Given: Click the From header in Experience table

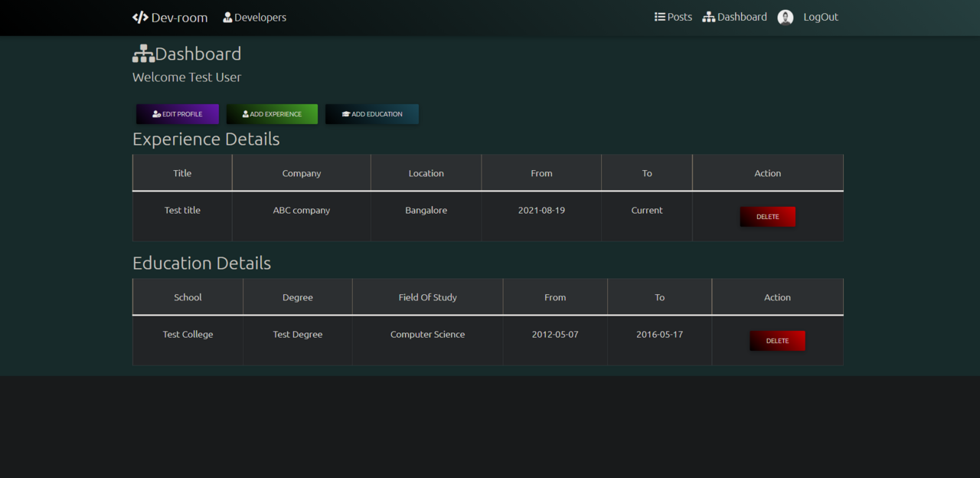Looking at the screenshot, I should coord(541,173).
